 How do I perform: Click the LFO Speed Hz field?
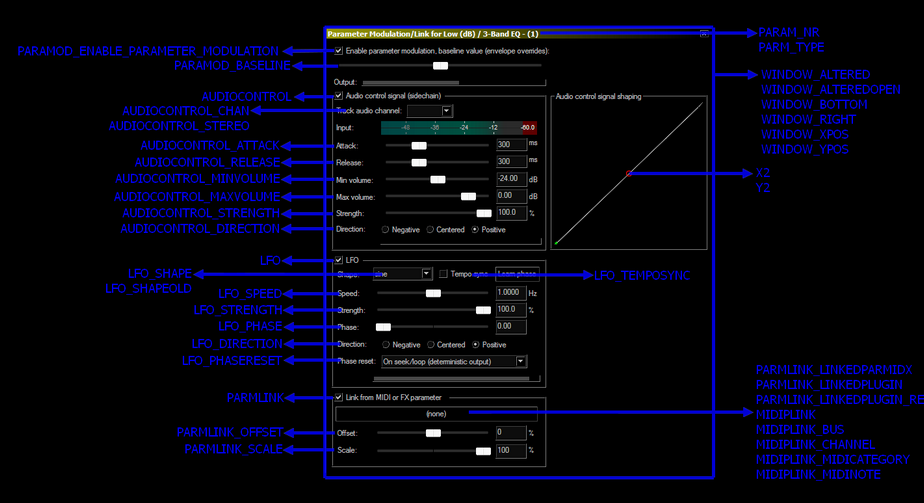coord(511,293)
